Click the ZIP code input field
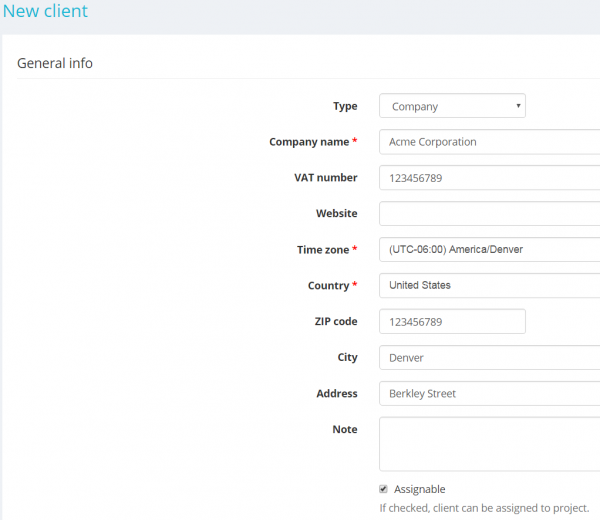The width and height of the screenshot is (600, 520). [x=452, y=321]
